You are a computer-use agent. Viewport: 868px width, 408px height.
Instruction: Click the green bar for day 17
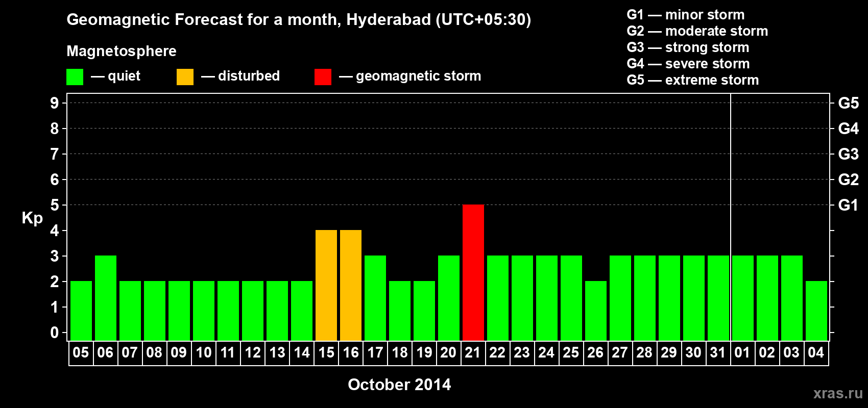pos(375,298)
